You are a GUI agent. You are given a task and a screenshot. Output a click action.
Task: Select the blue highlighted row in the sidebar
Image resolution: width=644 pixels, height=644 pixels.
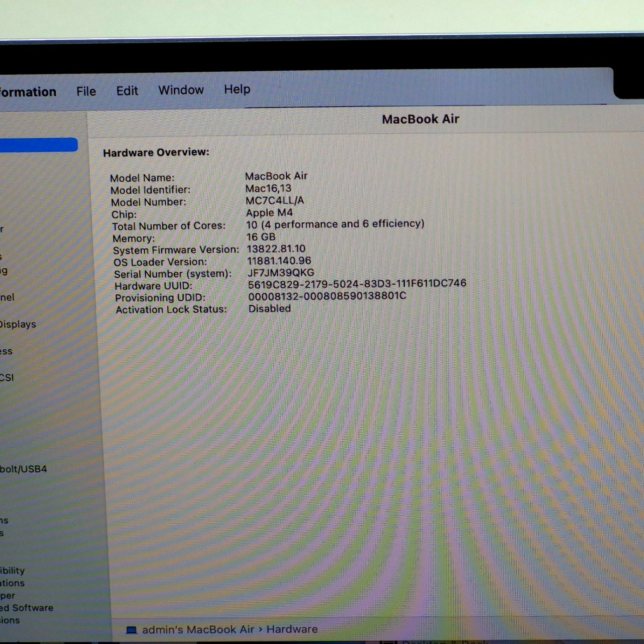pos(38,145)
